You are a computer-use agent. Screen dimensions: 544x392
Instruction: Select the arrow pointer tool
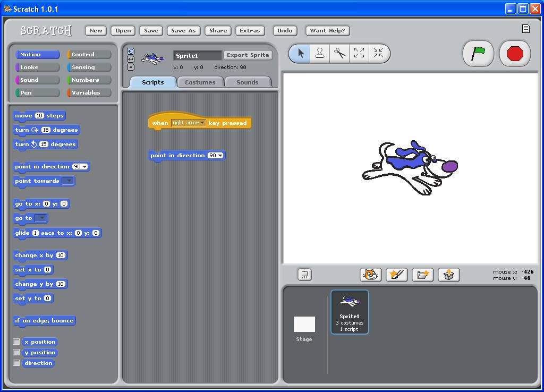click(x=301, y=54)
